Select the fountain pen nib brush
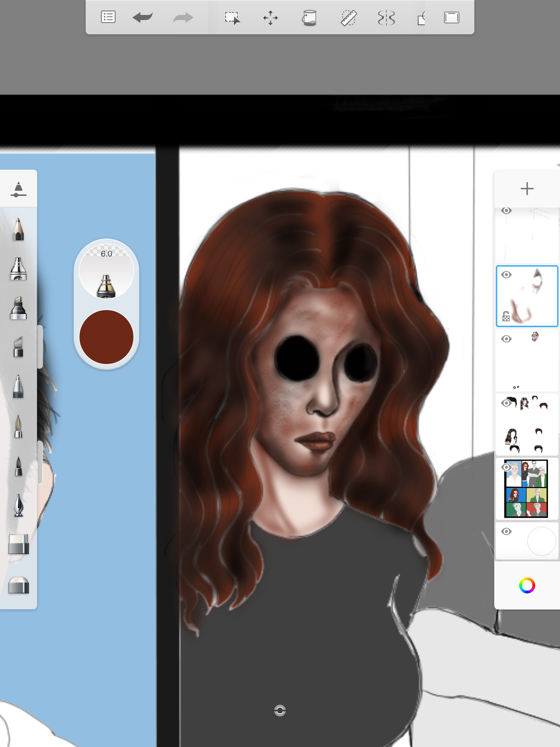 point(18,505)
